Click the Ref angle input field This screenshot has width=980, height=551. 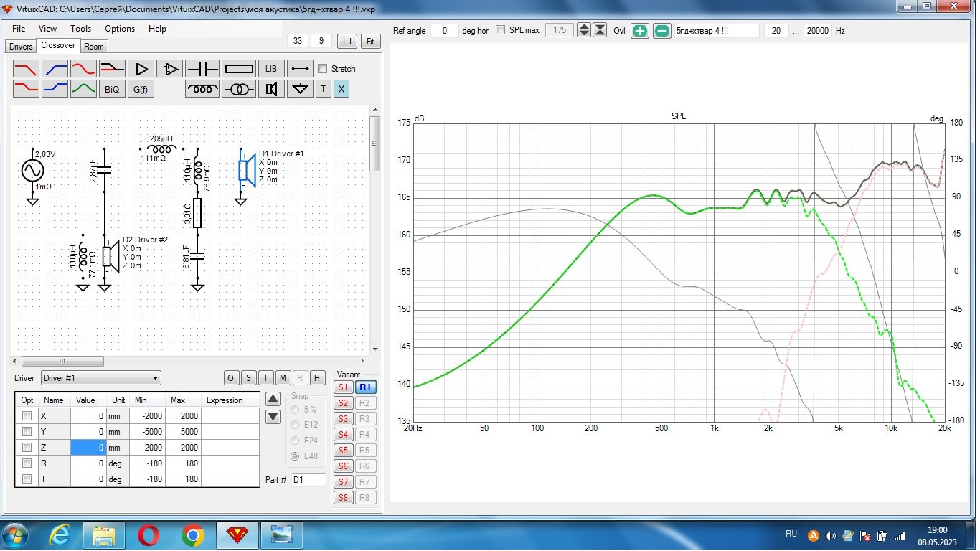(x=445, y=31)
